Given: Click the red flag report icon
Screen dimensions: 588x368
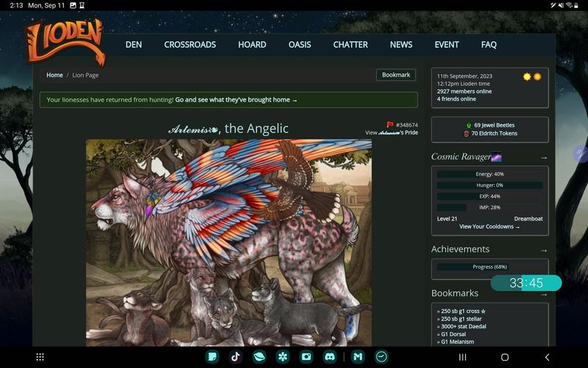Looking at the screenshot, I should [x=390, y=124].
